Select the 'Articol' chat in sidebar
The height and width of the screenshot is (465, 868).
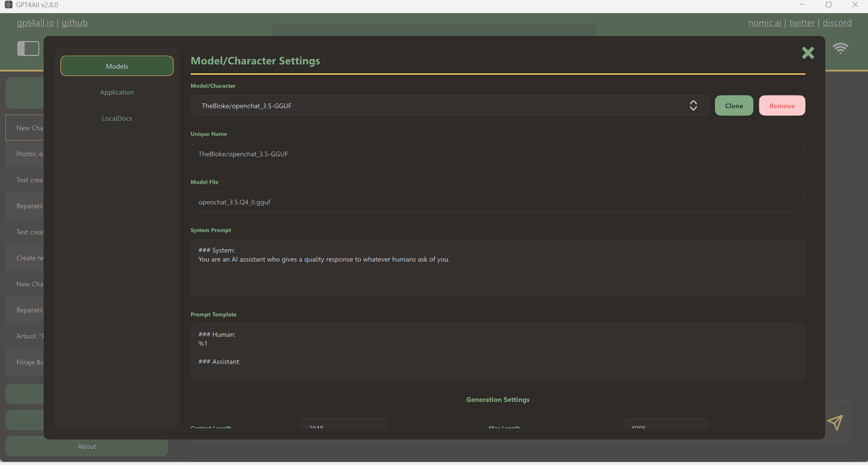[25, 336]
